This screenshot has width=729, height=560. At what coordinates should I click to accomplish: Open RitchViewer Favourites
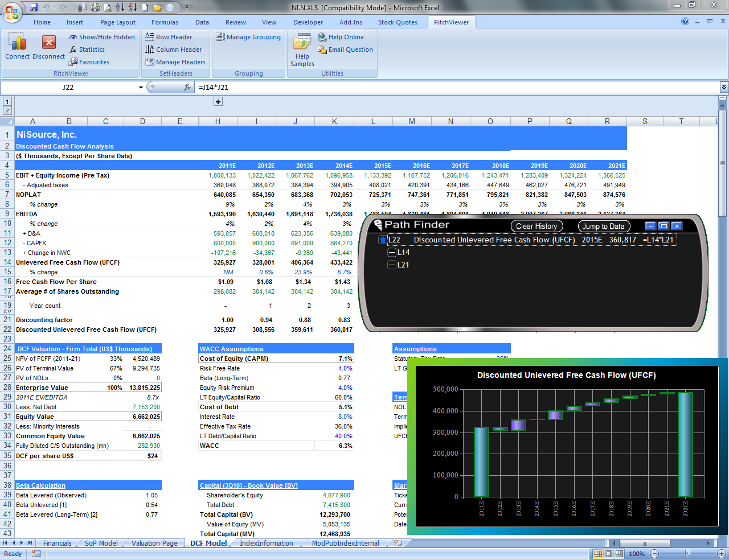[89, 62]
